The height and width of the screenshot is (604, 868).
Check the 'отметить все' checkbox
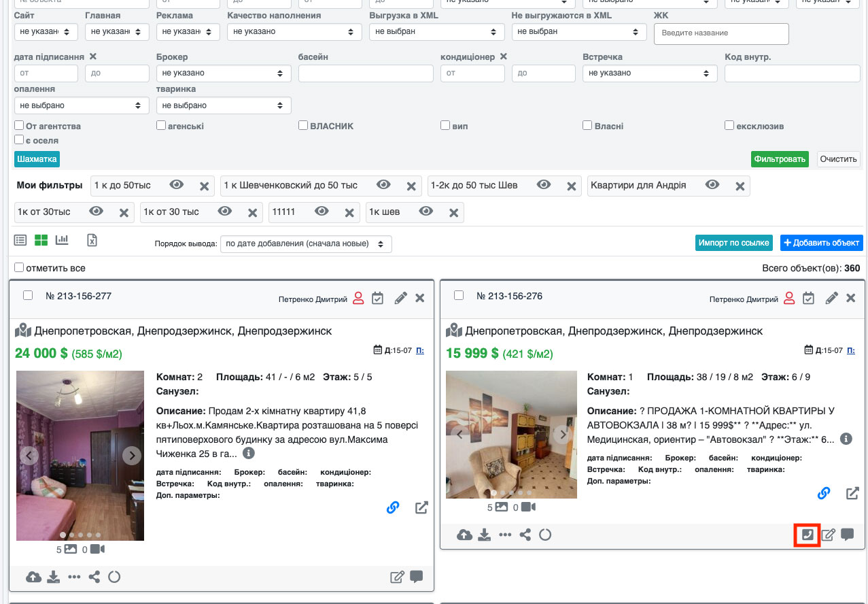19,268
